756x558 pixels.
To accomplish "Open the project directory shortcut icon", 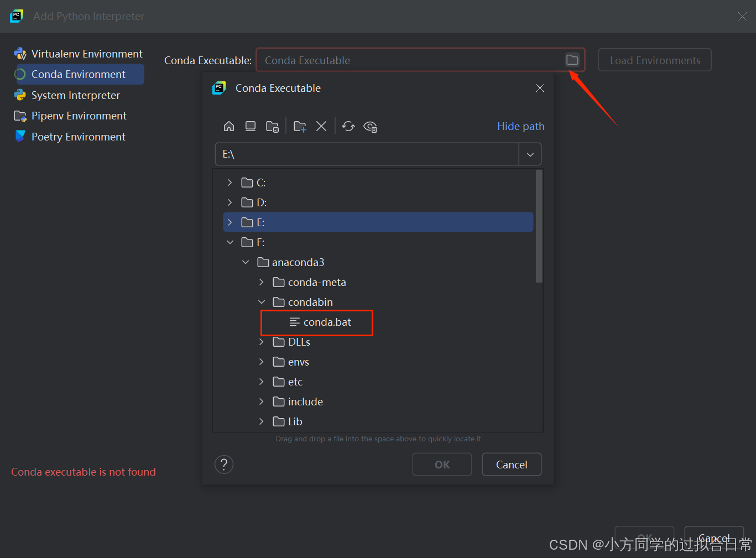I will point(272,126).
